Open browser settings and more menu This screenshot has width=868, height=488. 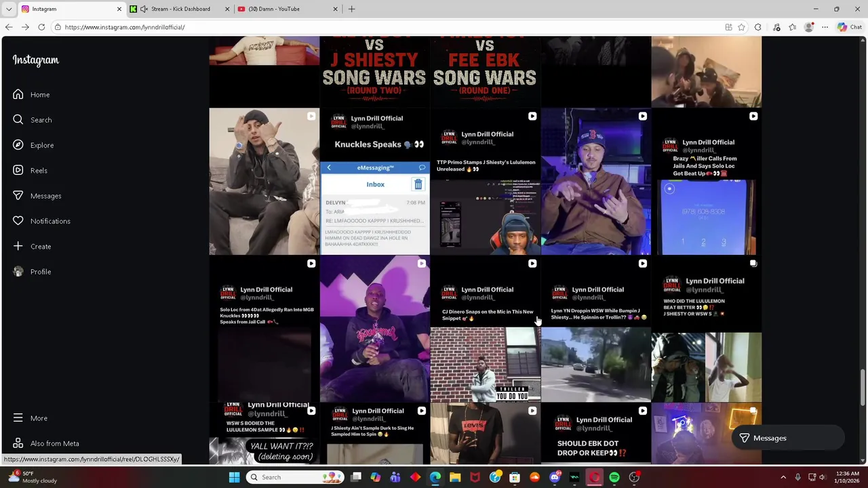click(x=825, y=27)
